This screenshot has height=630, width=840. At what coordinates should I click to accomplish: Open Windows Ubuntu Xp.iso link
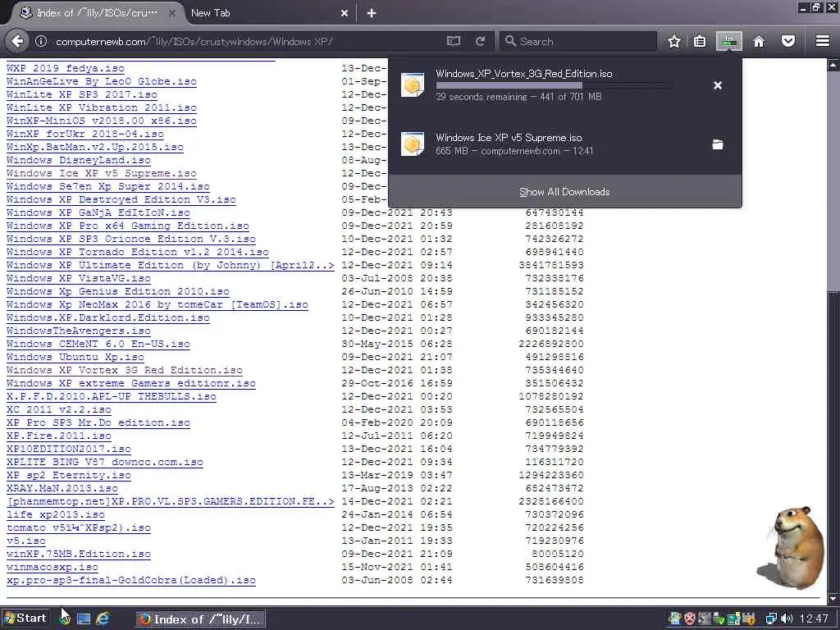[x=75, y=357]
